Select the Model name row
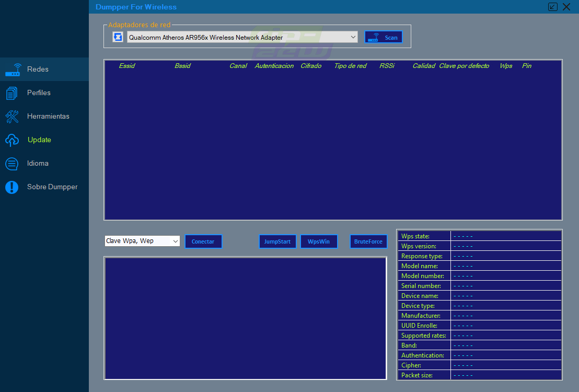The height and width of the screenshot is (392, 579). tap(479, 266)
